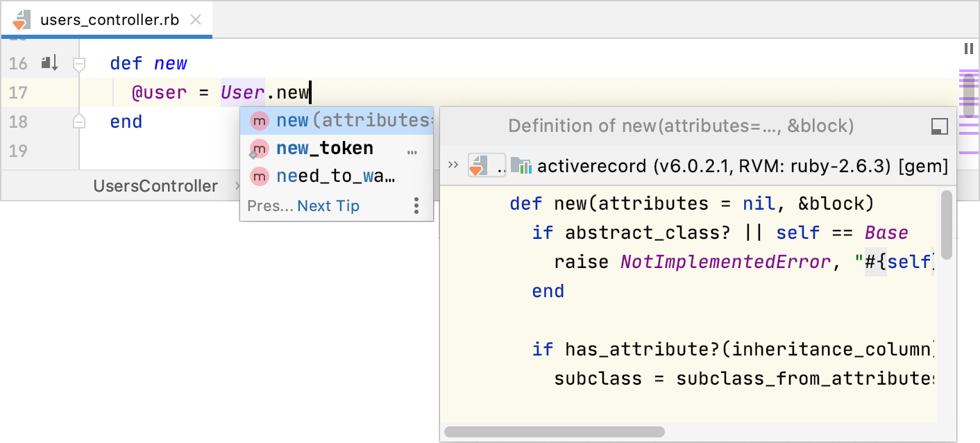Image resolution: width=980 pixels, height=443 pixels.
Task: Click the definition popup horizontal scrollbar
Action: [x=554, y=432]
